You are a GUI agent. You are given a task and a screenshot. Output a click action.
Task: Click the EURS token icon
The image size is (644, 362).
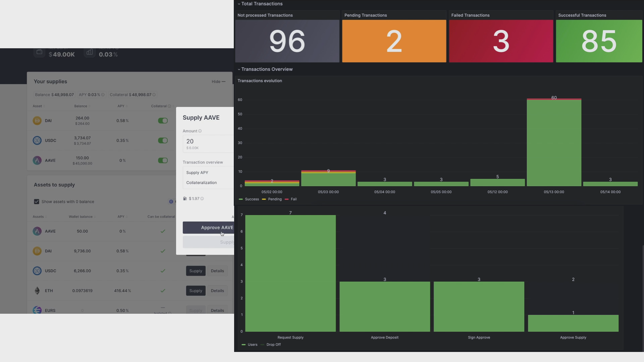(x=37, y=310)
